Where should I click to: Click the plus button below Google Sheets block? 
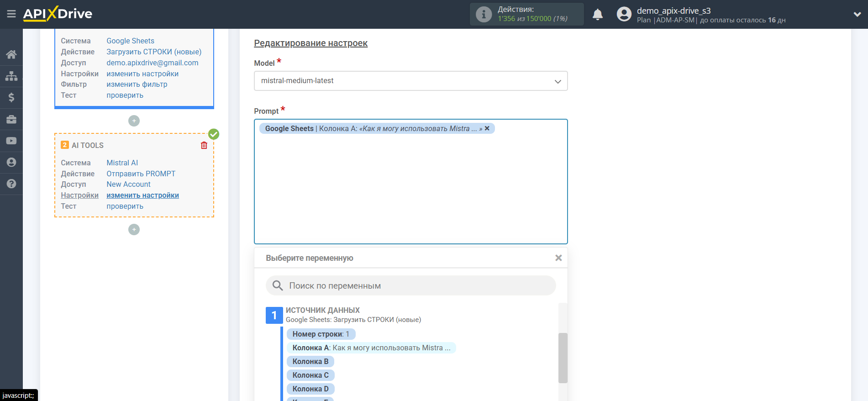134,121
